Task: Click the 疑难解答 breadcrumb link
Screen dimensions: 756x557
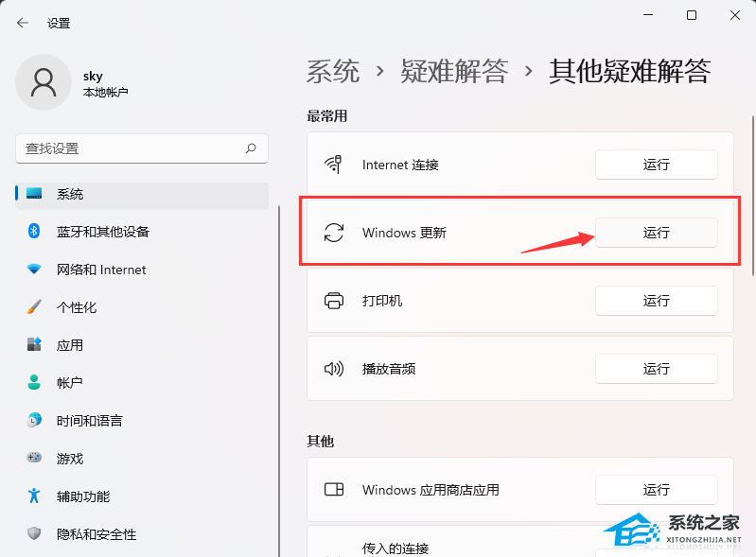Action: tap(454, 71)
